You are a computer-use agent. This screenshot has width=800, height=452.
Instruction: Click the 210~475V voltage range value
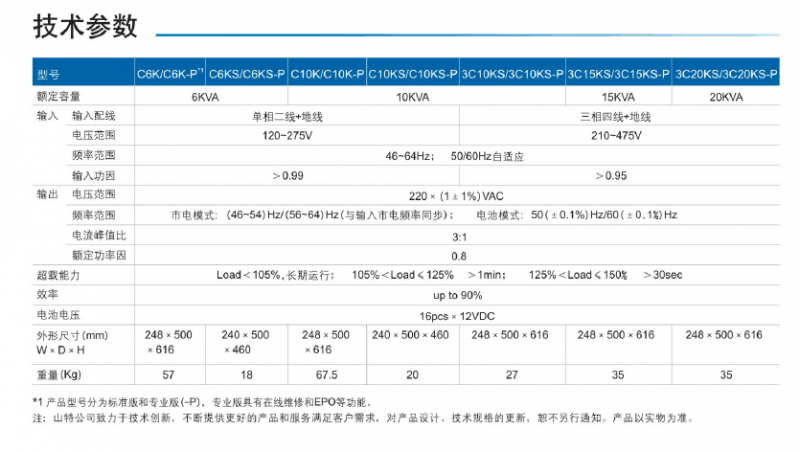(617, 136)
